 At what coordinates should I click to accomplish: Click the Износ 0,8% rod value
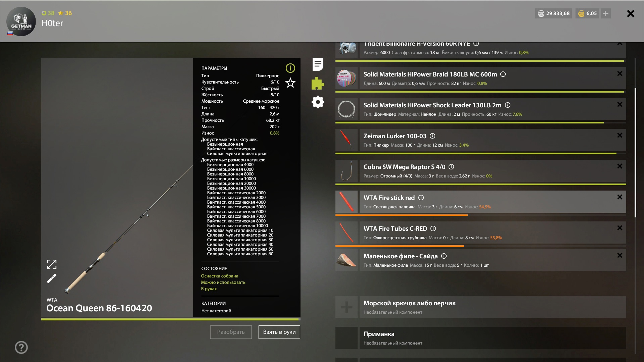coord(275,133)
